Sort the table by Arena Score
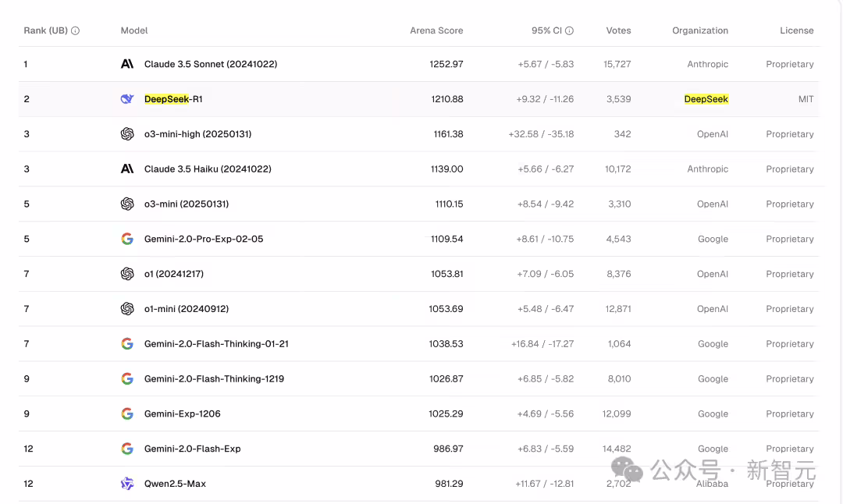Viewport: 843px width, 504px height. tap(436, 30)
